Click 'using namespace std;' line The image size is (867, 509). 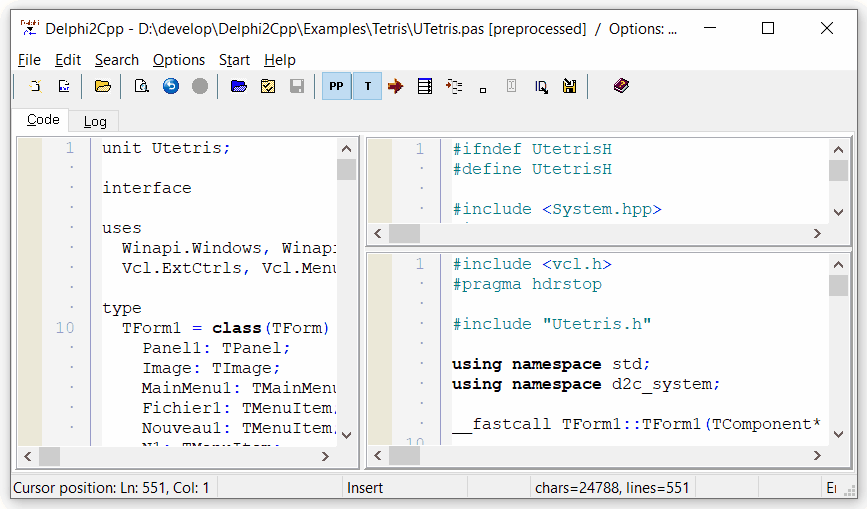(551, 364)
